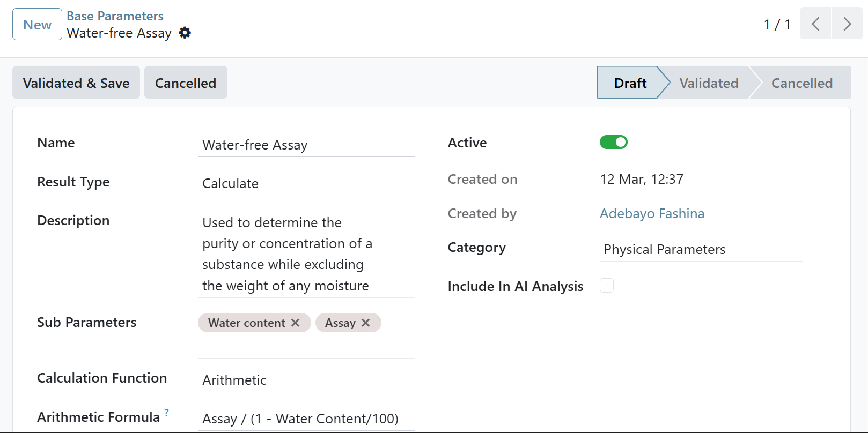Open the Category dropdown field
Viewport: 868px width, 433px height.
pyautogui.click(x=701, y=250)
